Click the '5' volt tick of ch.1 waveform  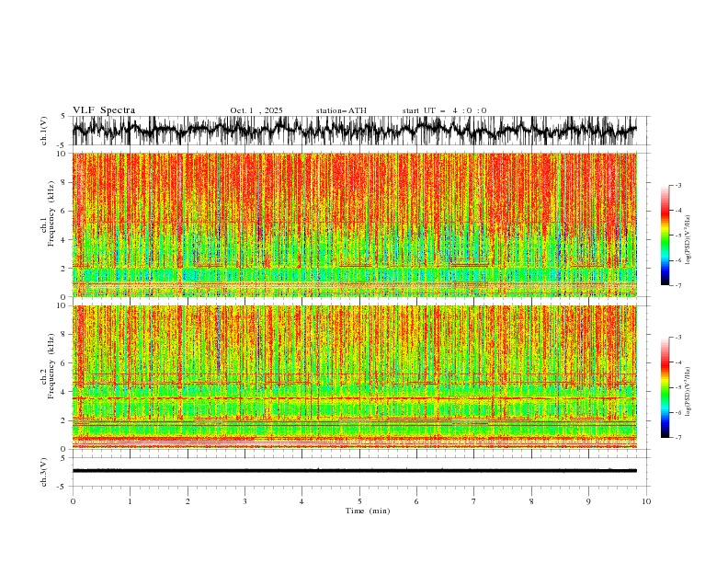click(x=63, y=117)
